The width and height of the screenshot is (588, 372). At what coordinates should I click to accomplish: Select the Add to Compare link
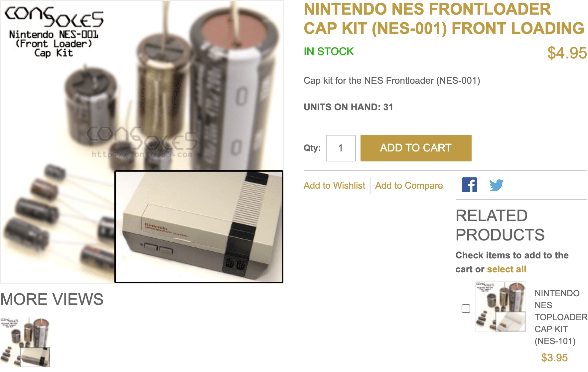pos(409,185)
